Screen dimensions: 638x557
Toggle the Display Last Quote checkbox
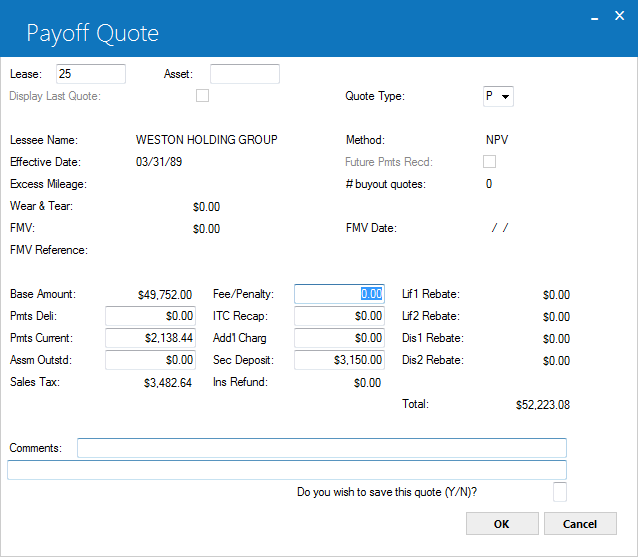coord(202,96)
